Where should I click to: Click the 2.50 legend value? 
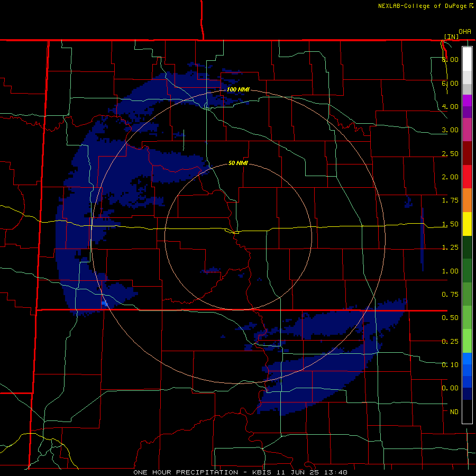(x=450, y=153)
